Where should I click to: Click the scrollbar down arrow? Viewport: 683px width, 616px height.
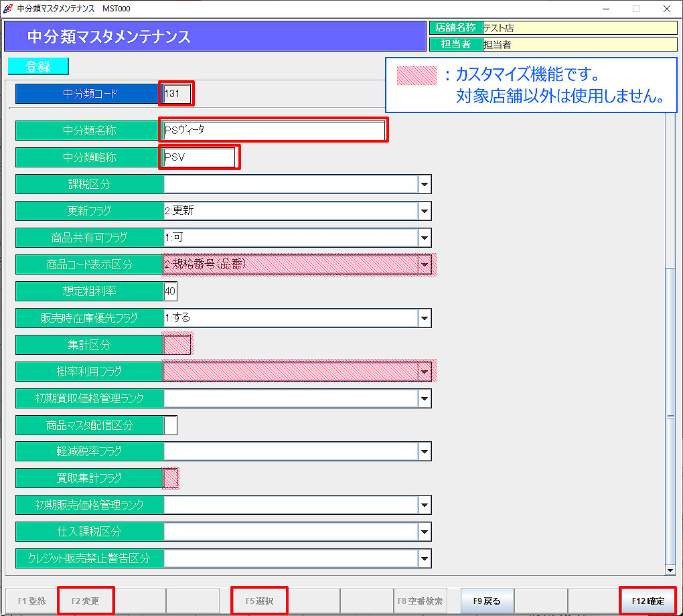[670, 570]
